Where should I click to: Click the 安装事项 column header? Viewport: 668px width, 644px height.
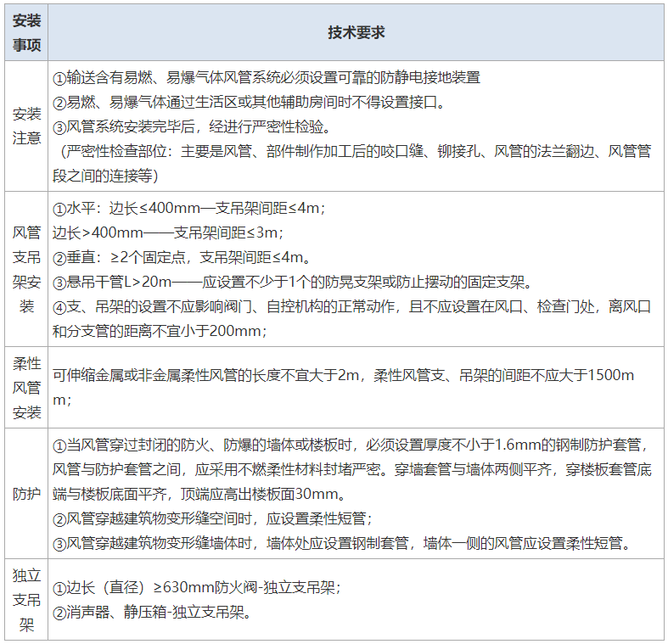[26, 32]
